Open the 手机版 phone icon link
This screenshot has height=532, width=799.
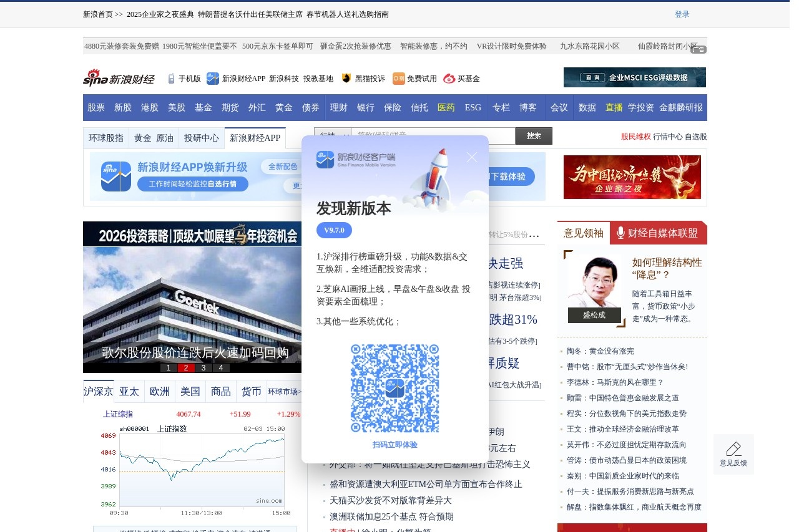pos(171,79)
